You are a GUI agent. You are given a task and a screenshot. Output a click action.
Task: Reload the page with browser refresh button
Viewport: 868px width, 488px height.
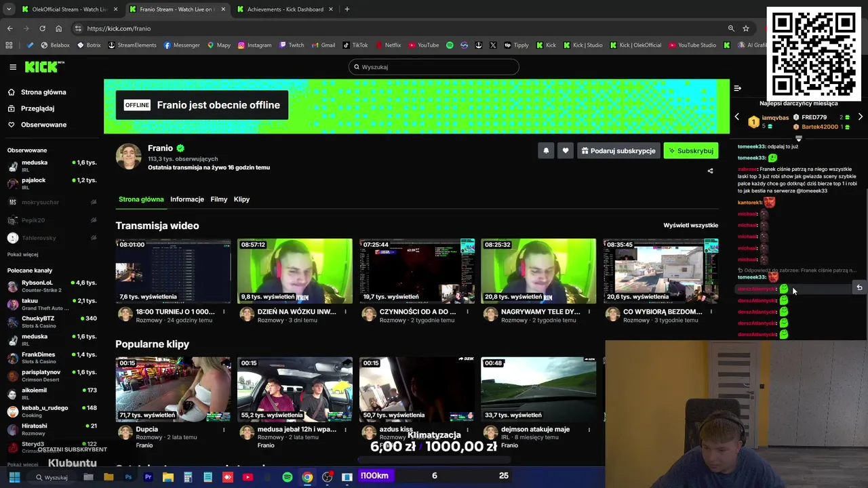click(42, 28)
